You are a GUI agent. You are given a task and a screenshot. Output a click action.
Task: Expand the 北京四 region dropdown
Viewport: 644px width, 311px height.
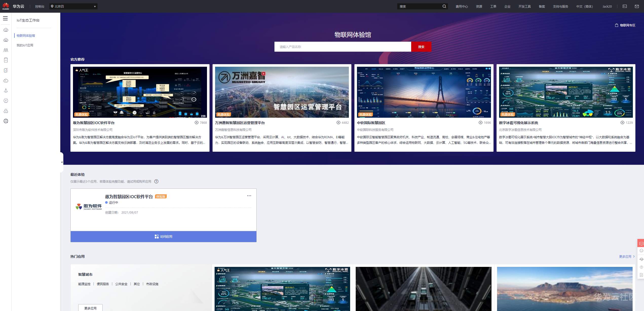[x=73, y=6]
